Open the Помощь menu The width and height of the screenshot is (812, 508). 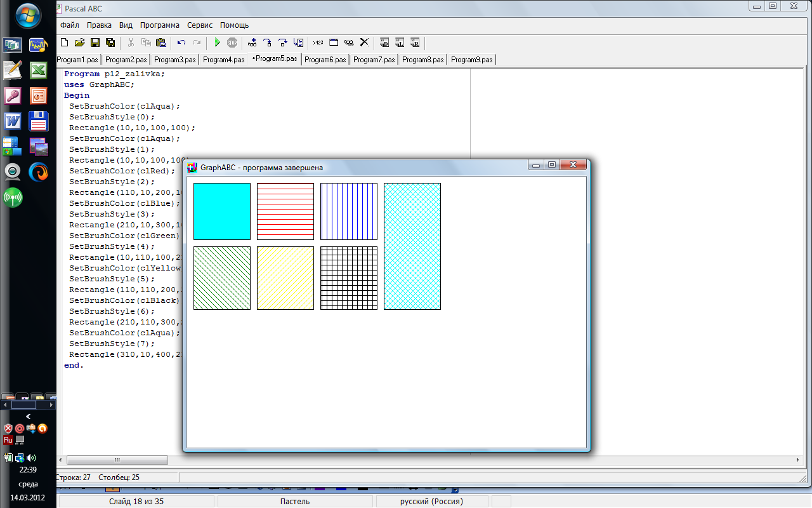point(234,25)
